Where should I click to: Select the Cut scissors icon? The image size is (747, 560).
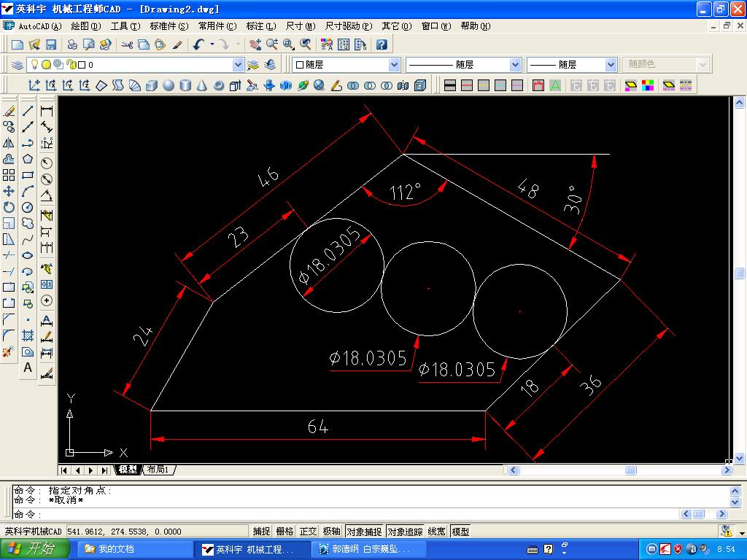(127, 44)
